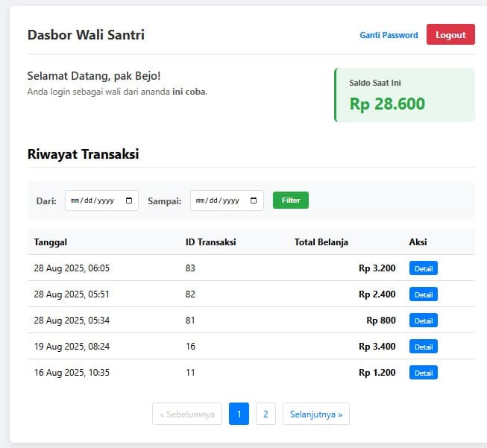The image size is (487, 448).
Task: Go to pagination page 2
Action: click(266, 414)
